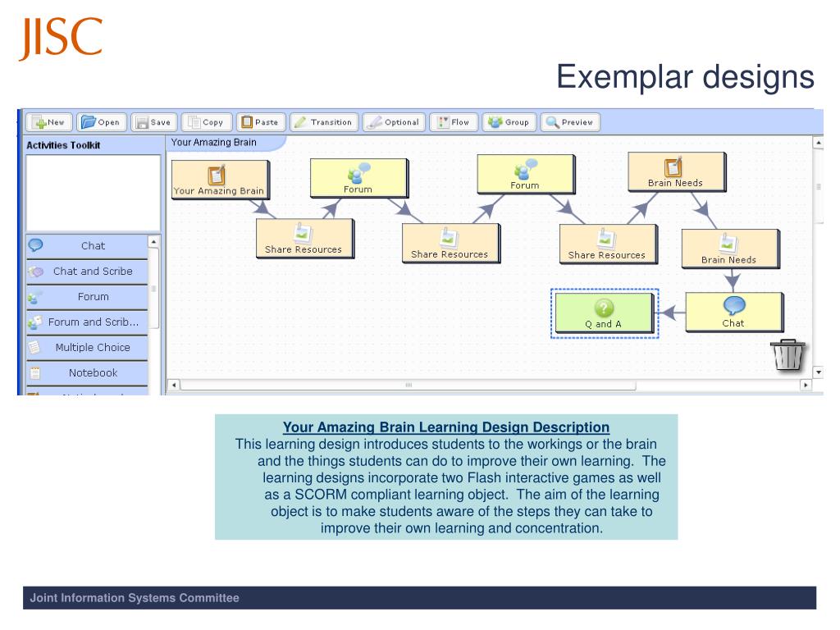Select the Multiple Choice toolkit activity

coord(87,348)
